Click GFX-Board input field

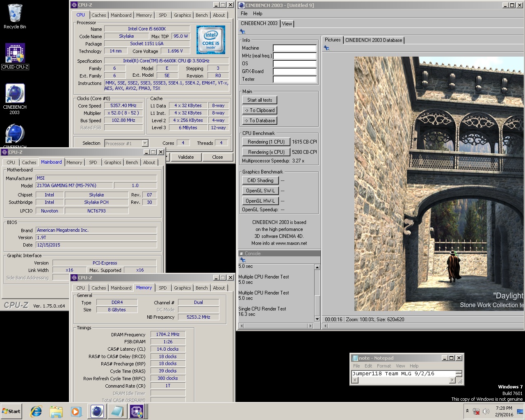pos(295,71)
